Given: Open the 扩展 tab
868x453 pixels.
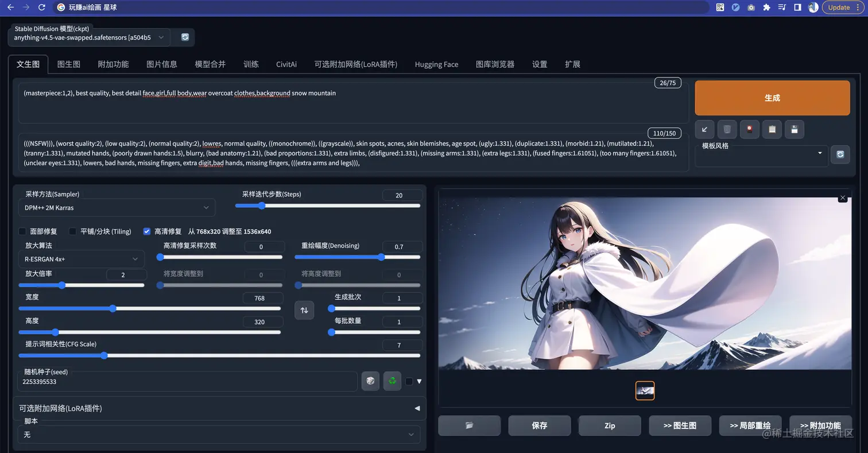Looking at the screenshot, I should point(572,64).
